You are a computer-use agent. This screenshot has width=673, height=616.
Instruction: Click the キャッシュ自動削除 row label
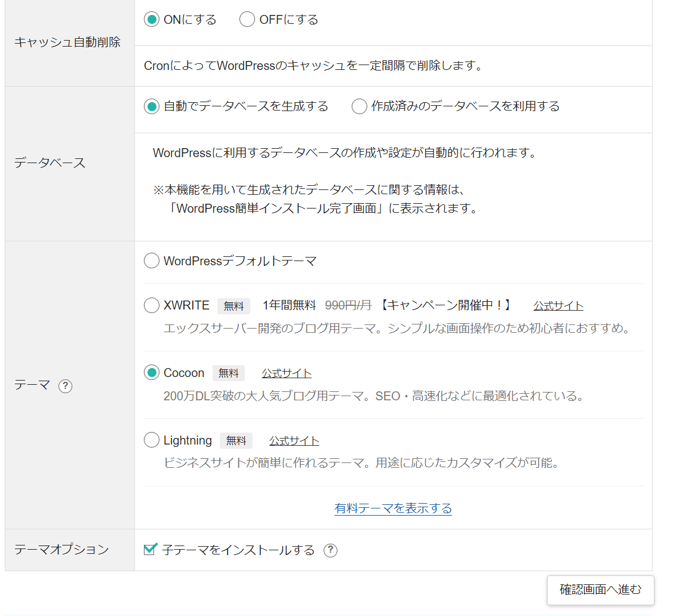67,42
